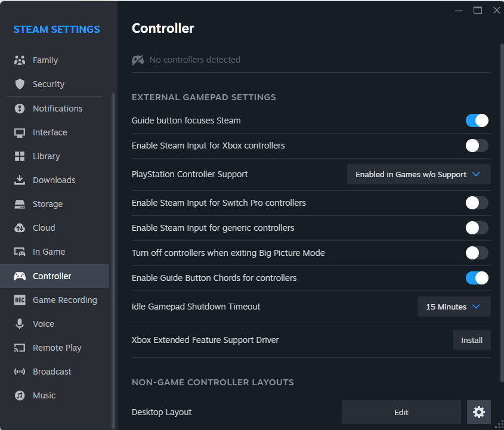
Task: Click the Notifications alert icon
Action: [20, 109]
